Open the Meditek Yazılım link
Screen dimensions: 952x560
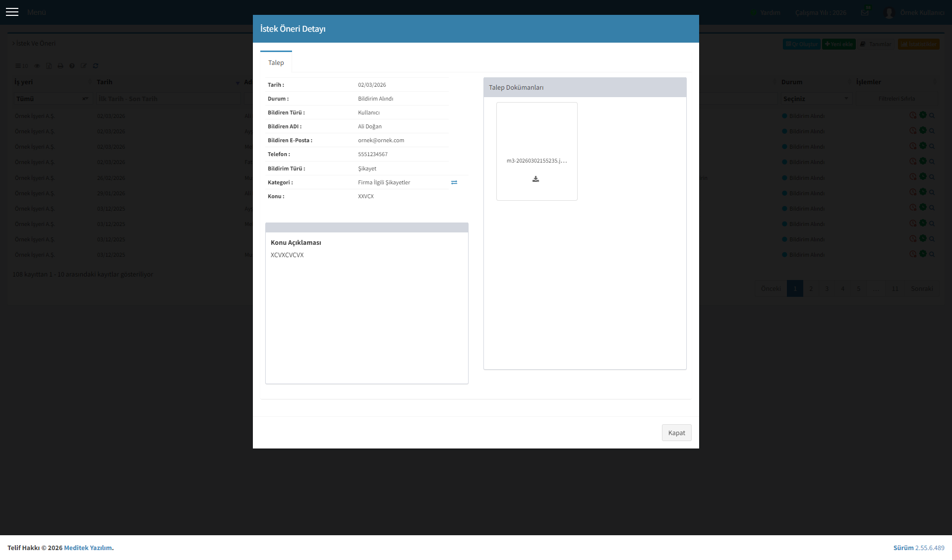coord(88,548)
